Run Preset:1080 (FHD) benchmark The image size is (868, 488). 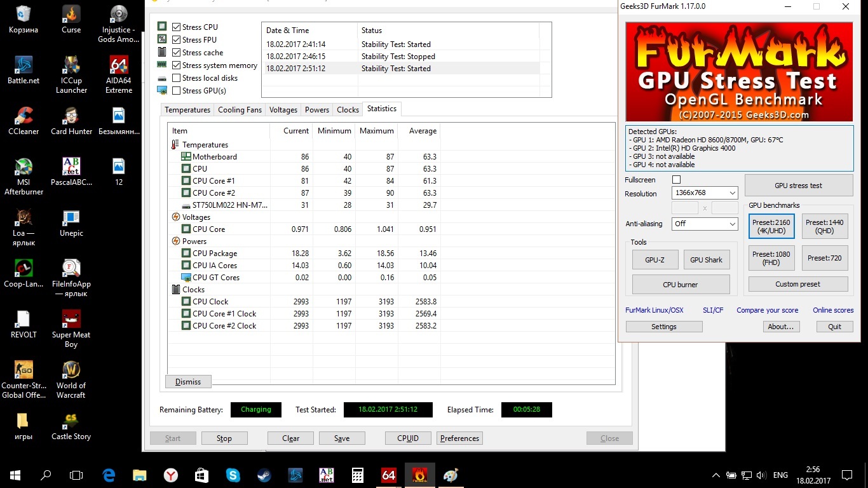[771, 258]
